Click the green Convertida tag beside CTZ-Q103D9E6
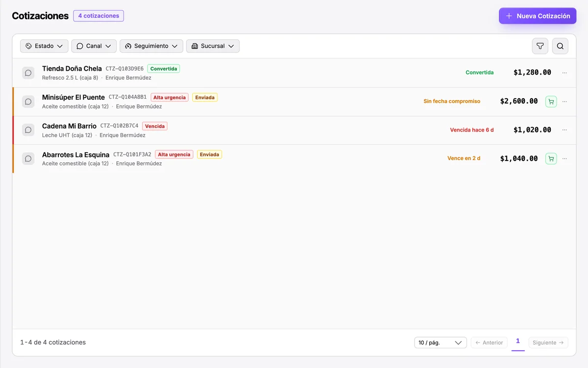The height and width of the screenshot is (368, 588). (164, 69)
